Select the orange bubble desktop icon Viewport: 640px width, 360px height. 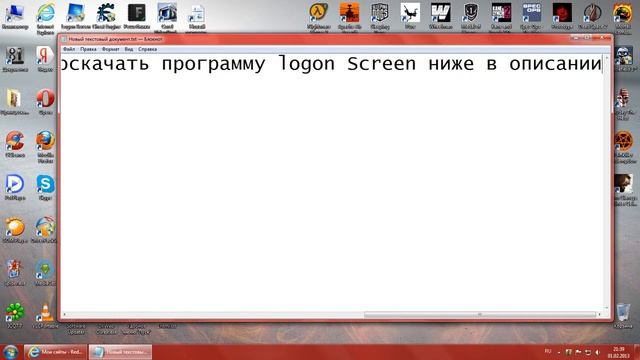15,230
